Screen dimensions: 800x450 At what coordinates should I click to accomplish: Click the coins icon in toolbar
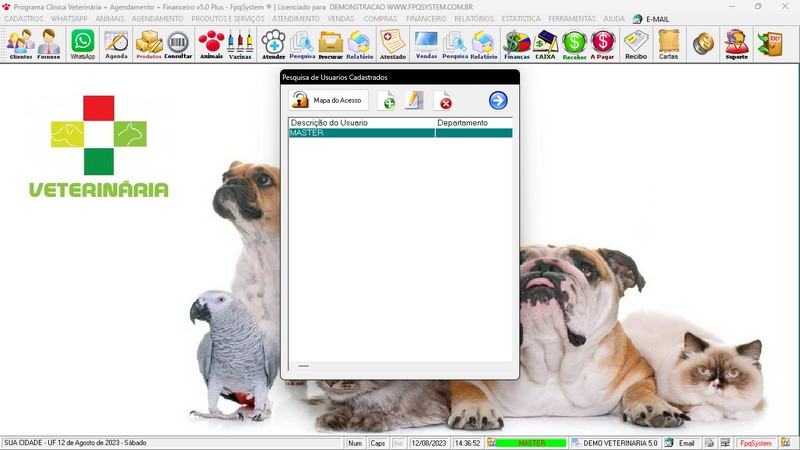703,43
